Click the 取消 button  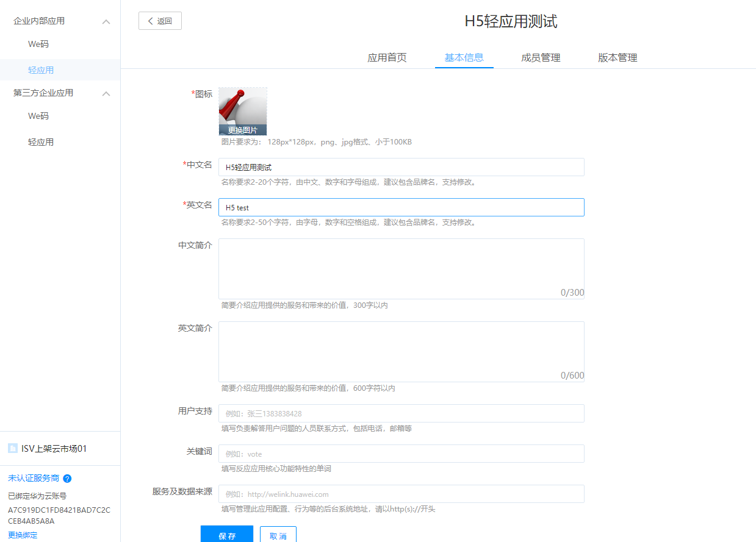[278, 534]
